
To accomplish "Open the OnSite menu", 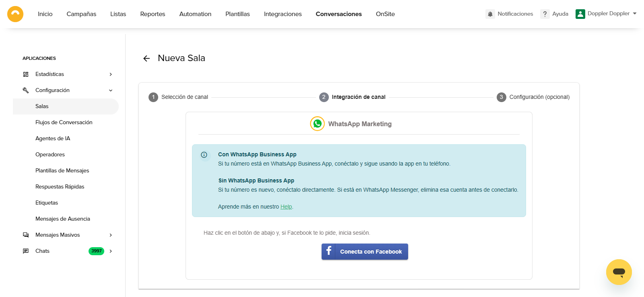I will coord(385,14).
